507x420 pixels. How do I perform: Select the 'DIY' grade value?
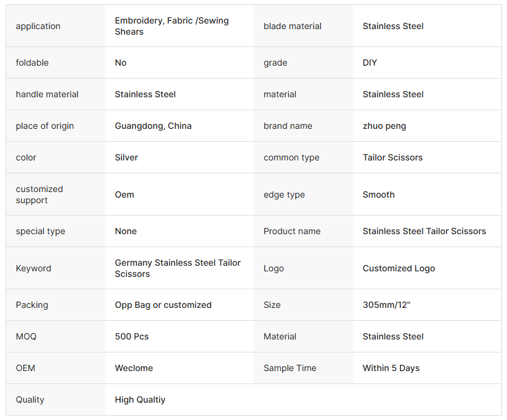[370, 63]
